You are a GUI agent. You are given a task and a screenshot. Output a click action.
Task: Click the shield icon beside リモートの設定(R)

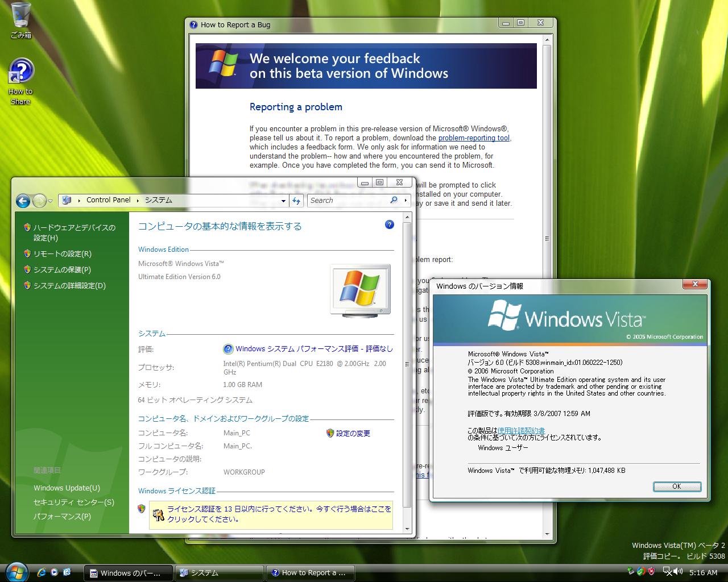tap(27, 253)
